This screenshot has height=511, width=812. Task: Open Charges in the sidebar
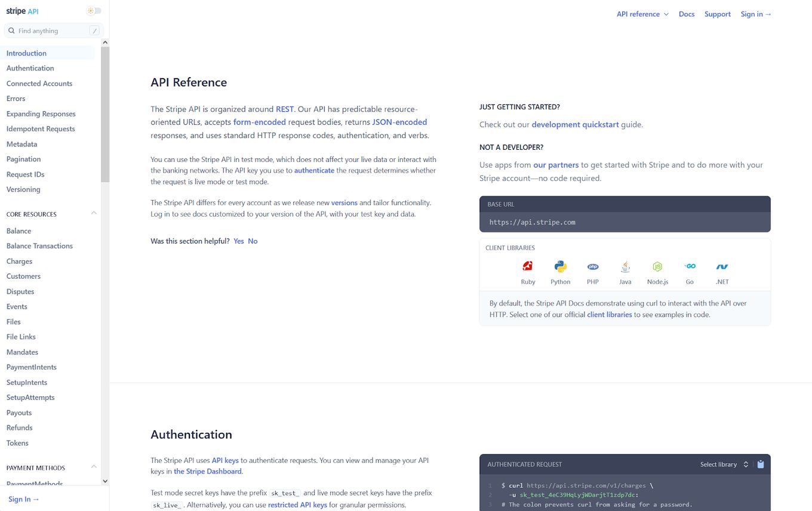click(x=19, y=261)
